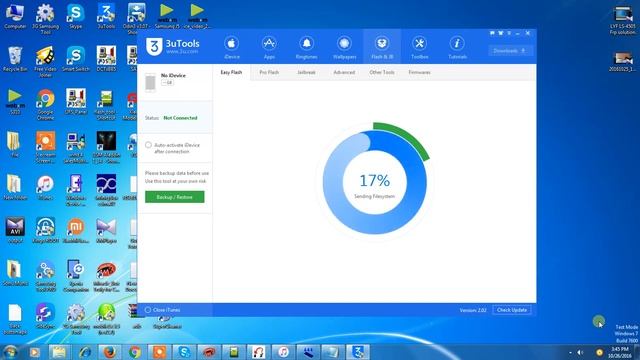Image resolution: width=640 pixels, height=360 pixels.
Task: Open the LYF LS-4505 Frp solution icon
Action: (x=623, y=20)
